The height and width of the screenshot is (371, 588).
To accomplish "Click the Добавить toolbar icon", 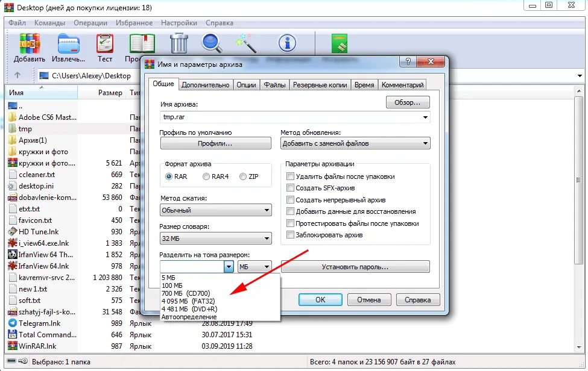I will 30,43.
